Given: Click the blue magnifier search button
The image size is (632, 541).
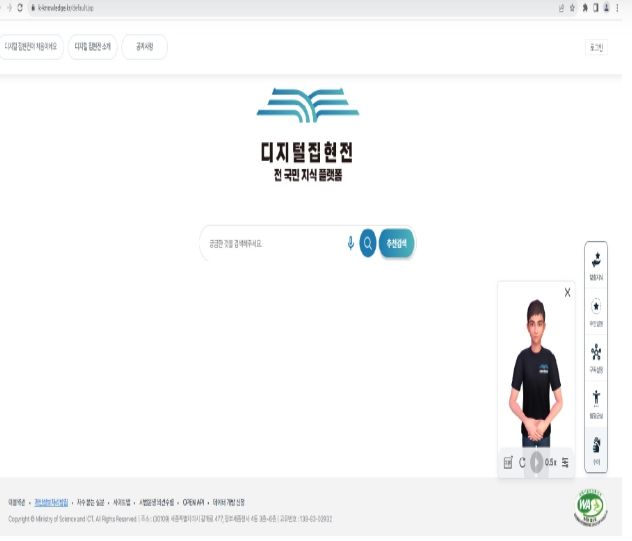Looking at the screenshot, I should (x=368, y=243).
